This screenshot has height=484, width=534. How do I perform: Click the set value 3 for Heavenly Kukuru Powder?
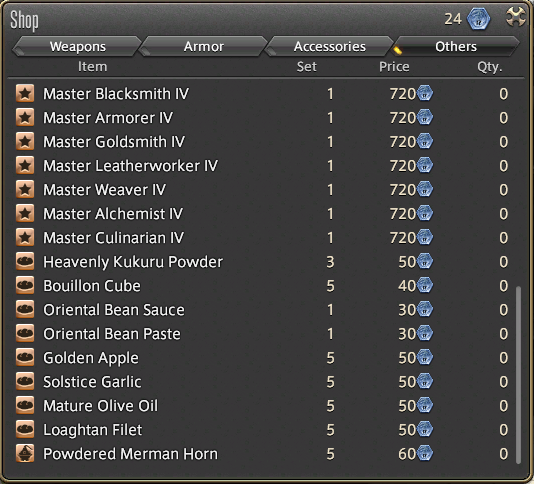pyautogui.click(x=330, y=262)
